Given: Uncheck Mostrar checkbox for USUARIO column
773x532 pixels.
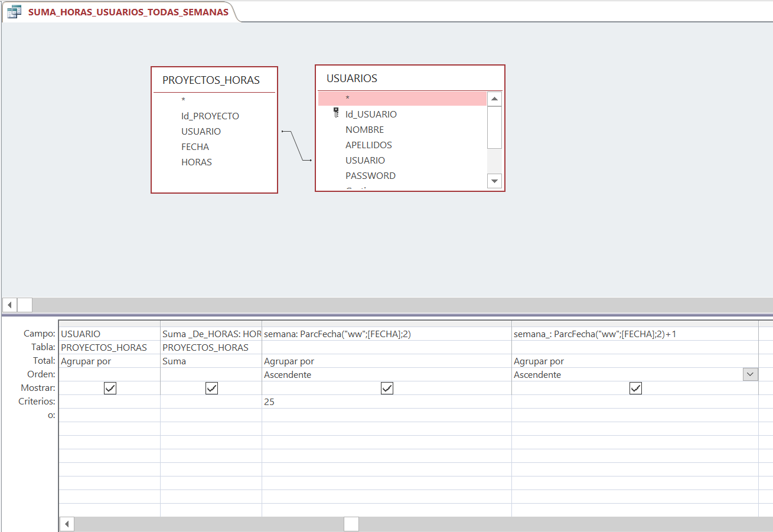Looking at the screenshot, I should point(110,388).
